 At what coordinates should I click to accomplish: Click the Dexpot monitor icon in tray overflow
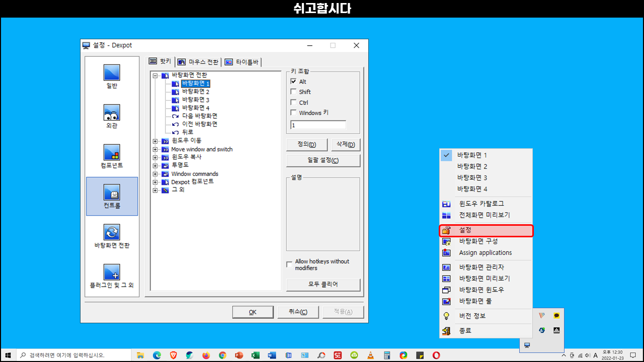pos(527,345)
